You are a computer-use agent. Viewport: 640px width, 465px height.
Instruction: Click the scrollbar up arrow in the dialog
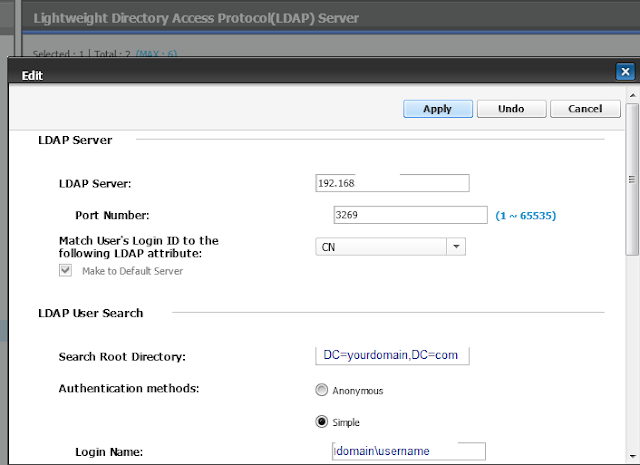632,95
